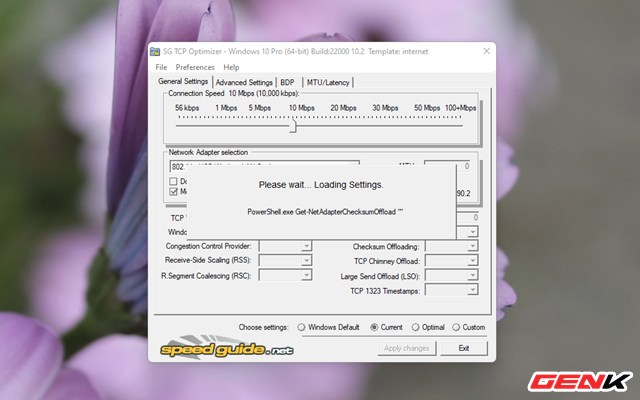Switch to the BDP tab

[287, 82]
